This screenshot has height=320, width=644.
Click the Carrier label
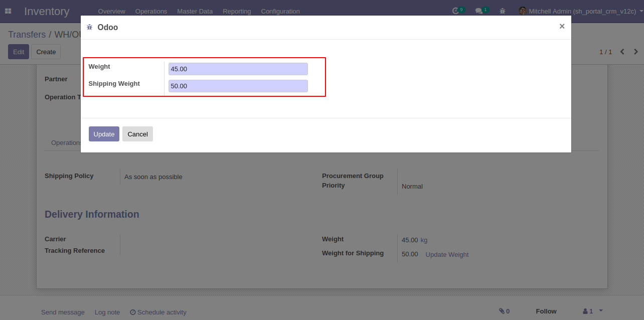[55, 239]
